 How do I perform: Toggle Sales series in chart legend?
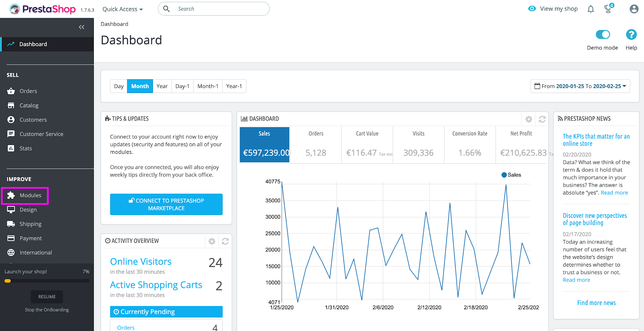pos(511,175)
